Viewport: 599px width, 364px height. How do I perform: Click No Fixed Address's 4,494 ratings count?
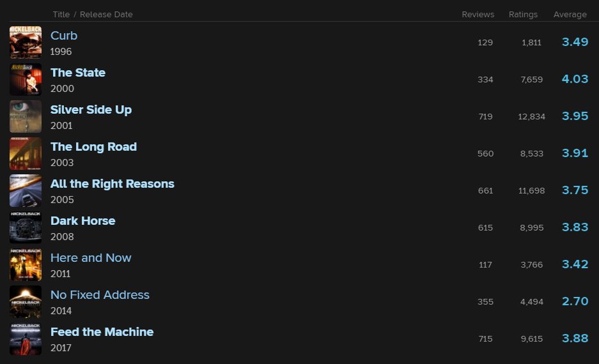coord(531,301)
